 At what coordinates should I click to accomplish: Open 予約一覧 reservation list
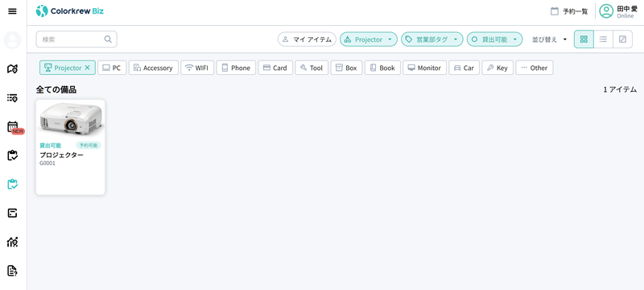pos(569,11)
